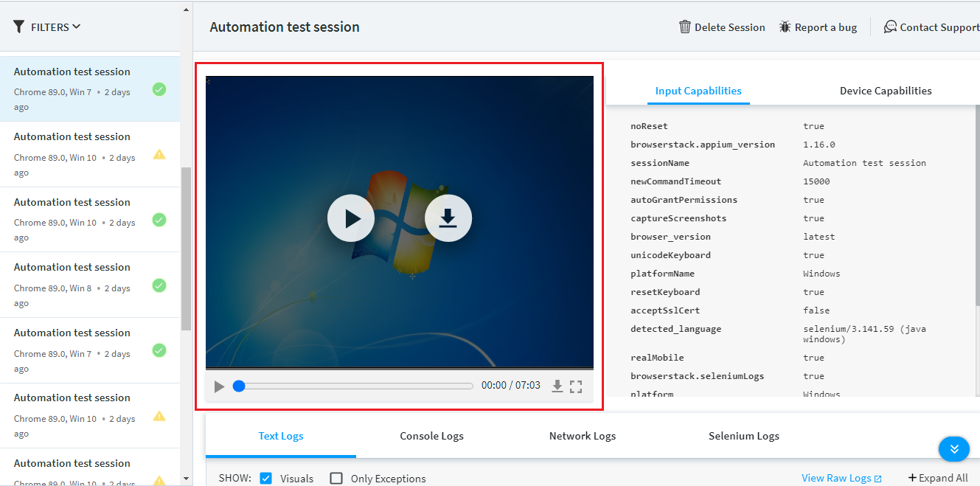Click the 15000 timeout value
Viewport: 980px width, 486px height.
pyautogui.click(x=816, y=181)
